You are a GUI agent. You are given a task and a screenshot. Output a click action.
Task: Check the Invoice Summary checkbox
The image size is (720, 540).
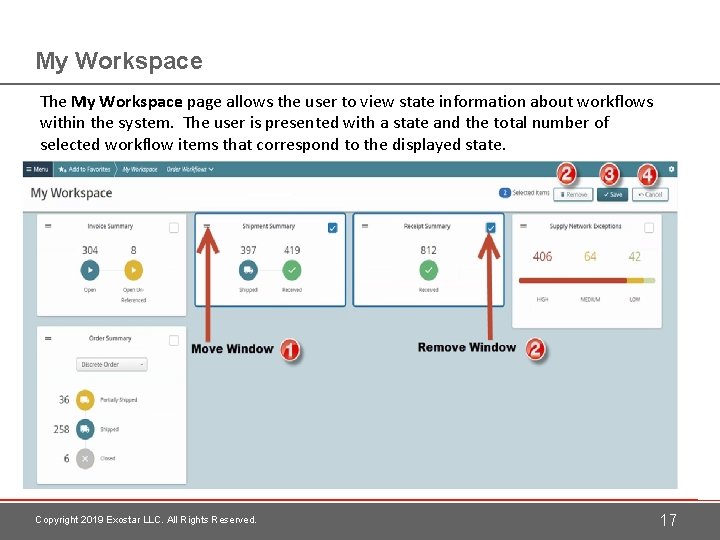tap(174, 227)
